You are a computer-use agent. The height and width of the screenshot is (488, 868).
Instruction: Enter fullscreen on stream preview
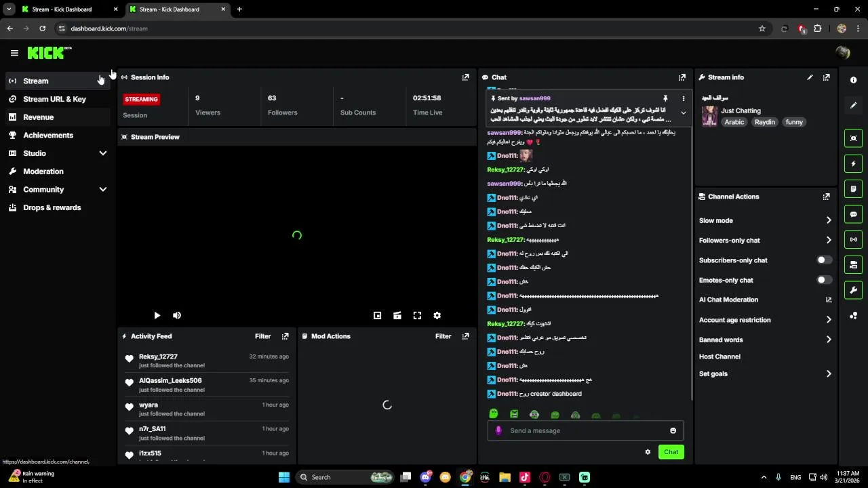[x=417, y=315]
